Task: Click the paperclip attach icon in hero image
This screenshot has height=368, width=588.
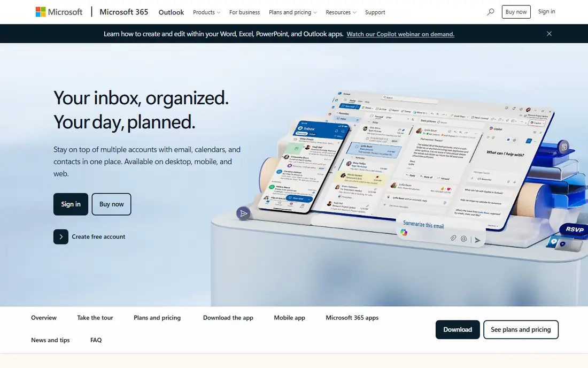Action: [x=453, y=238]
